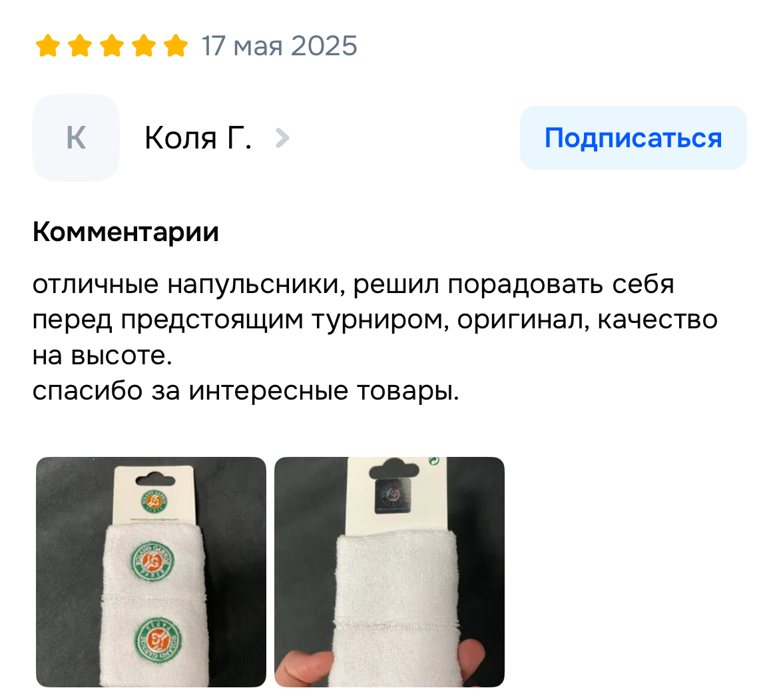Click the text качество на высоте

click(x=375, y=337)
